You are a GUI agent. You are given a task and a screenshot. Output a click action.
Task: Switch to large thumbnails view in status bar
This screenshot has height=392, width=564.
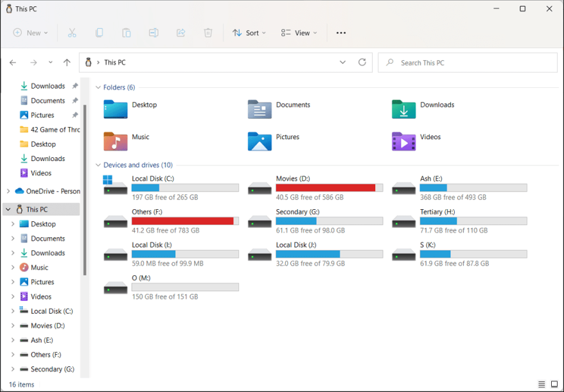pos(554,384)
